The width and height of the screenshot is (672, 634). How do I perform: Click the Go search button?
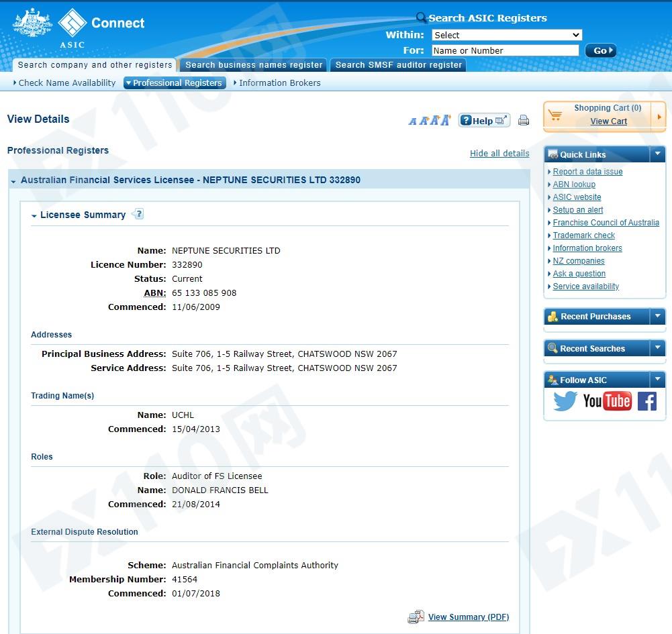pos(601,50)
